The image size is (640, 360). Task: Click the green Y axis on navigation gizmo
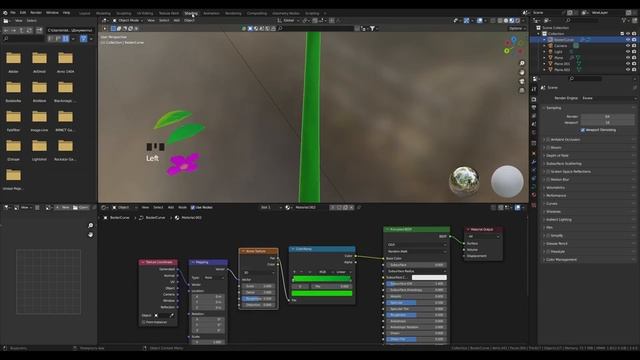pos(507,51)
